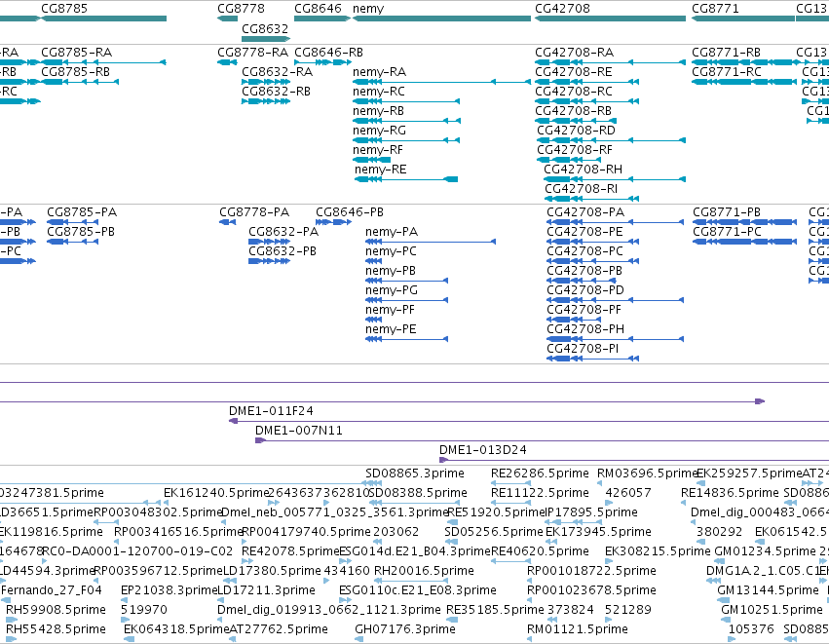Click the CG8778 gene arrow
This screenshot has height=644, width=829.
227,19
